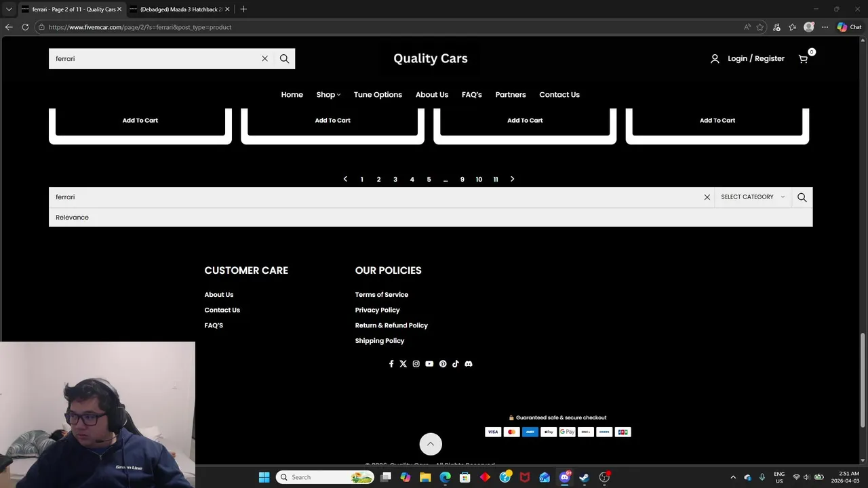This screenshot has height=488, width=868.
Task: Go to results page 11
Action: coord(496,180)
